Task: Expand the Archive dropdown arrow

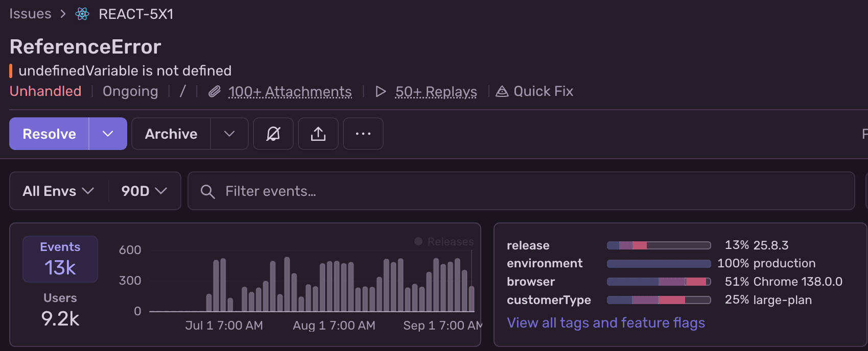Action: (x=229, y=134)
